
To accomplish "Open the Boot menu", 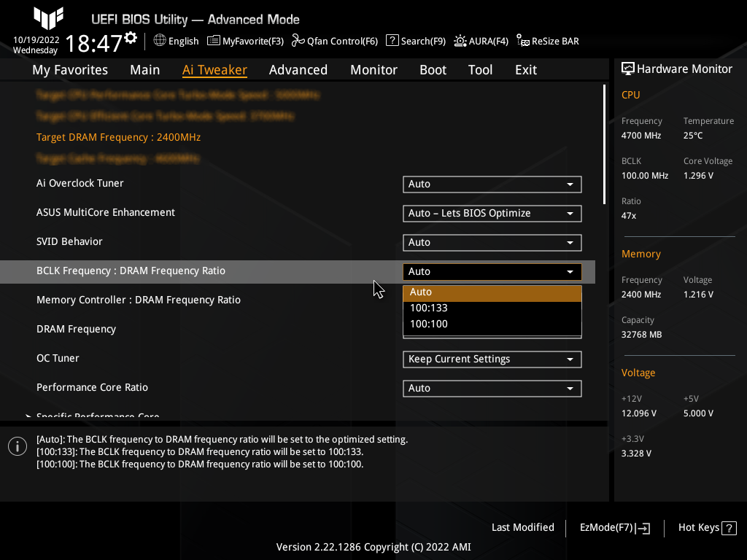I will pos(433,69).
